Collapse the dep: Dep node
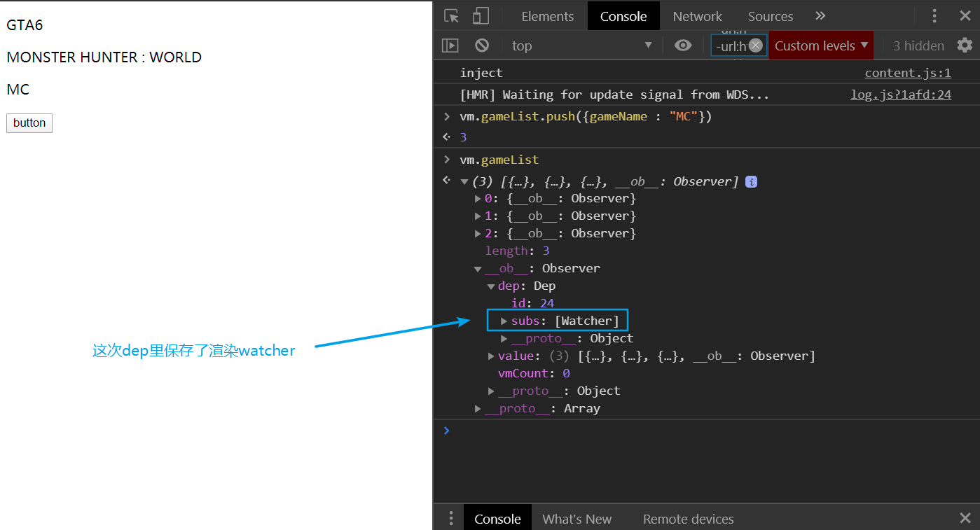 click(492, 286)
